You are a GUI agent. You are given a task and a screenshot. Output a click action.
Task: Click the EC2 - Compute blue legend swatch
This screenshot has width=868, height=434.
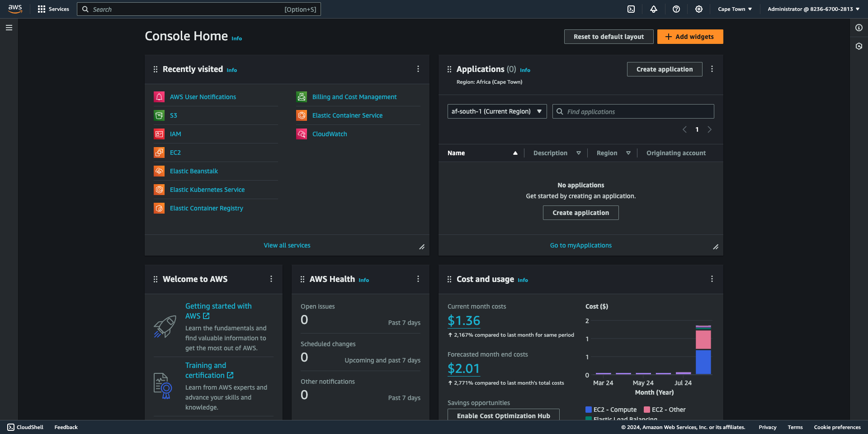[x=589, y=410]
